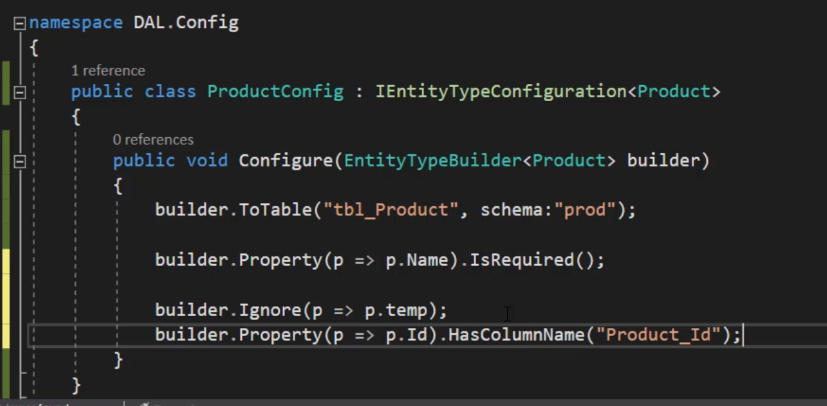
Task: Click the ToTable method name
Action: point(275,210)
